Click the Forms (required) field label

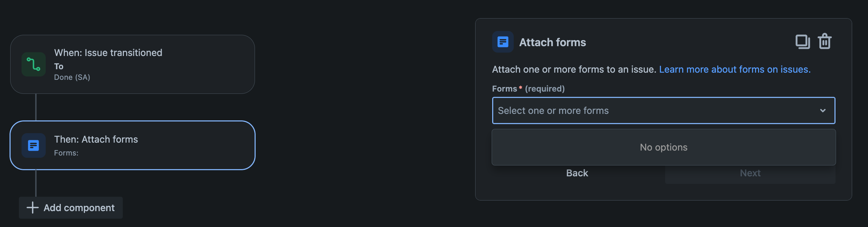pos(528,89)
